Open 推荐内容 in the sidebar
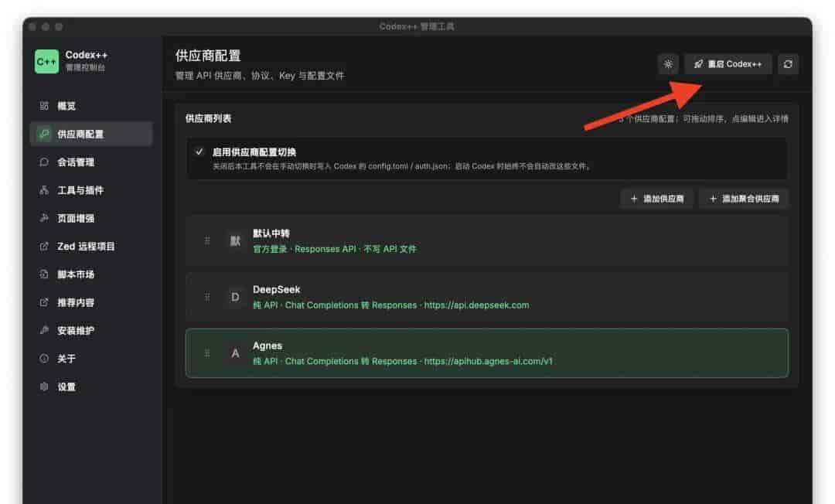This screenshot has width=835, height=504. [x=91, y=302]
